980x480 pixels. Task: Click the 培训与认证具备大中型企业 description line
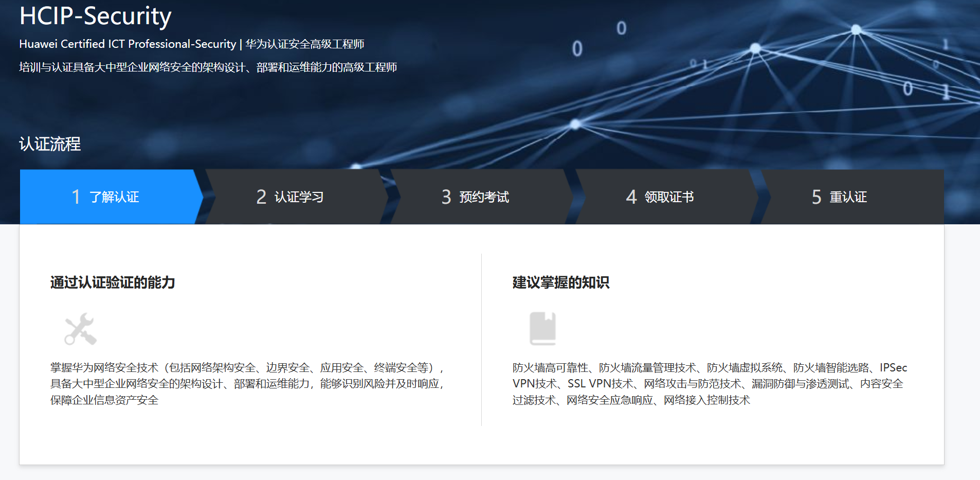(208, 67)
